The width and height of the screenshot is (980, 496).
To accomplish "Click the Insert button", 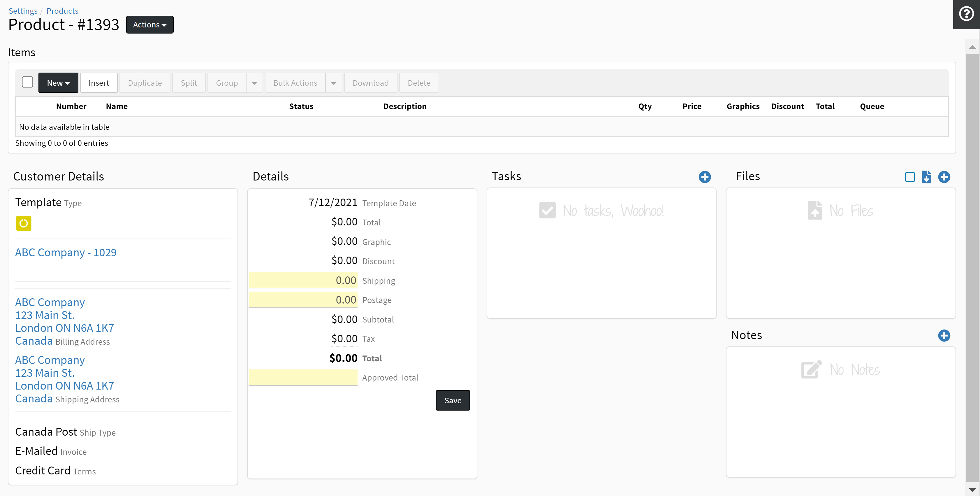I will coord(98,83).
